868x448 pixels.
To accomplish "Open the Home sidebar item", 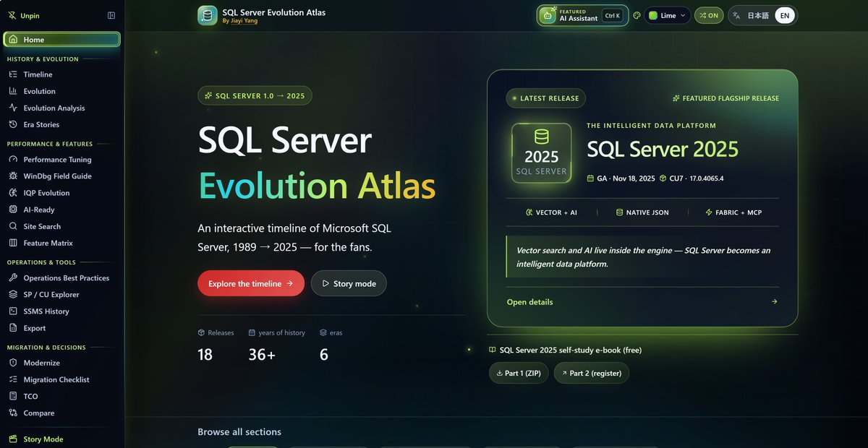I will pyautogui.click(x=61, y=40).
